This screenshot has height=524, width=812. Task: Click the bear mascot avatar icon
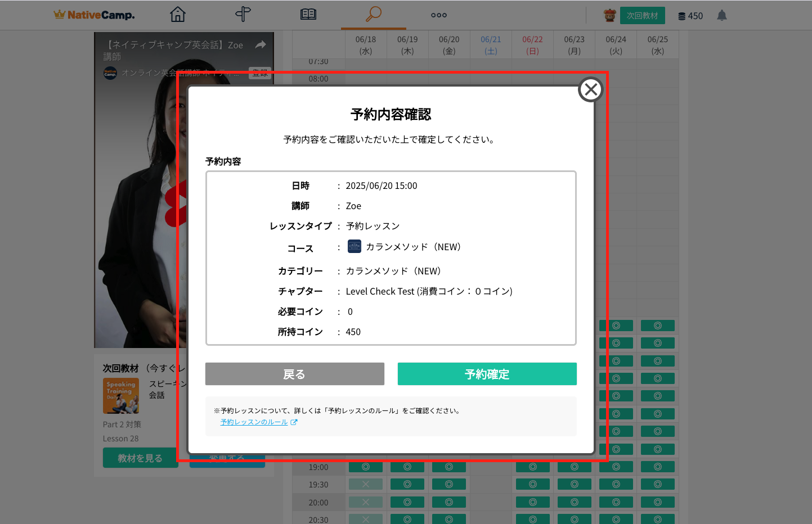tap(609, 16)
